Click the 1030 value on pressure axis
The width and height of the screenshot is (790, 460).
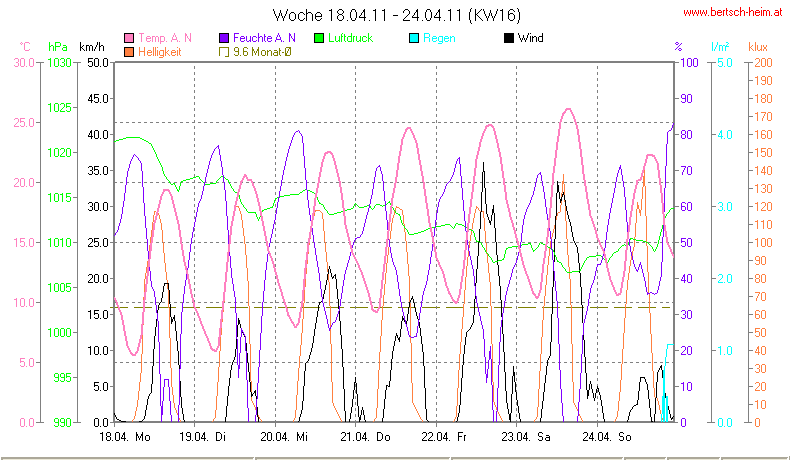click(x=59, y=63)
